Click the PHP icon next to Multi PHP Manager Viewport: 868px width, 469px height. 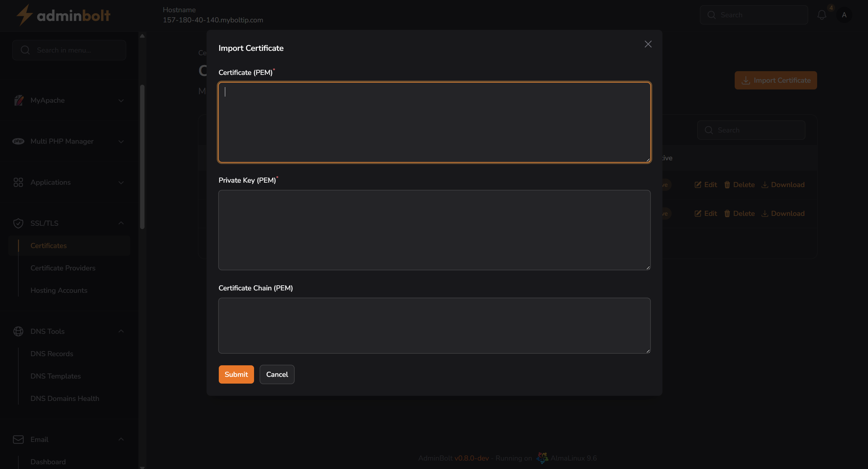(x=19, y=141)
